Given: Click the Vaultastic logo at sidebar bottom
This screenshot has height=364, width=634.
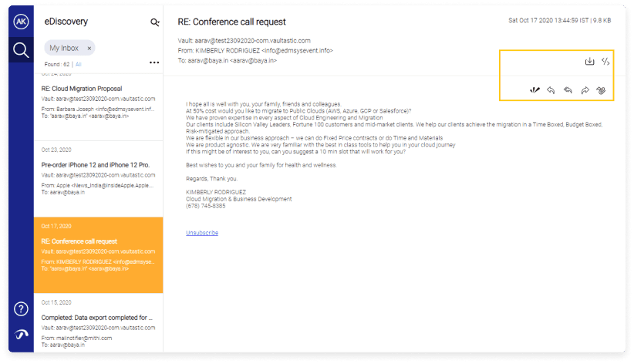Looking at the screenshot, I should click(x=22, y=334).
